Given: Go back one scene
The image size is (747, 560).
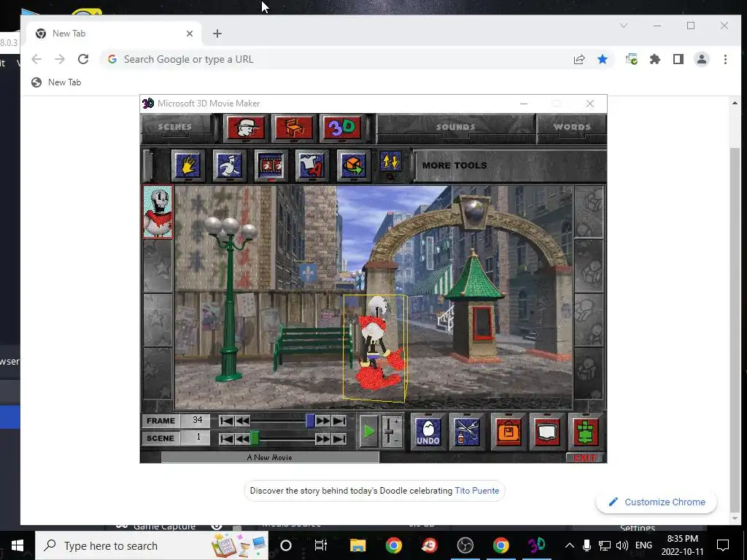Looking at the screenshot, I should pos(242,438).
